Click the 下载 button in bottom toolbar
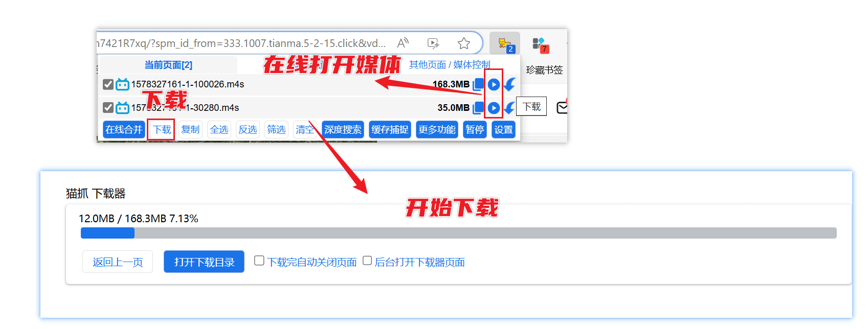This screenshot has height=329, width=868. [x=162, y=130]
